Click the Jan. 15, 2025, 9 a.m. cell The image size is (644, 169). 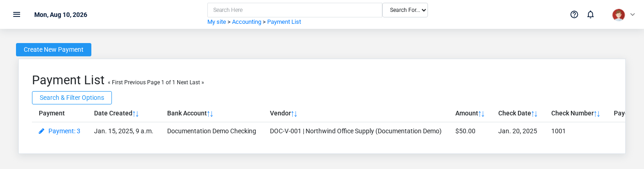[124, 131]
